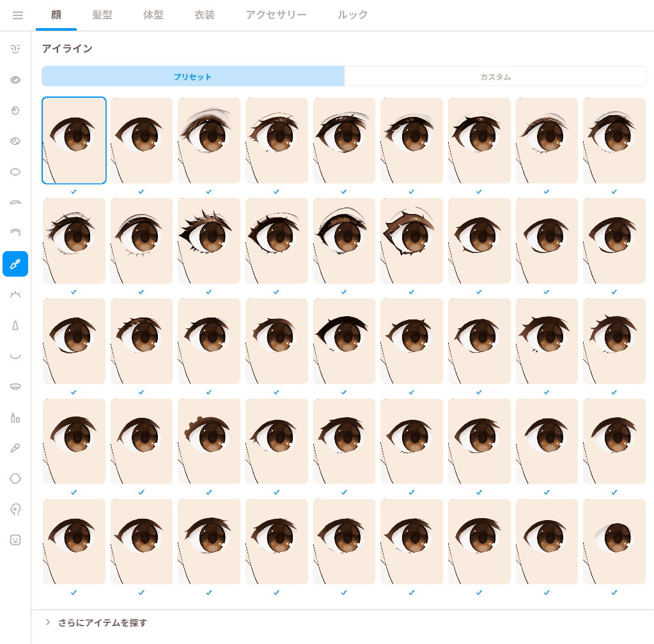Switch to the 髪型 tab
Image resolution: width=654 pixels, height=644 pixels.
coord(102,15)
